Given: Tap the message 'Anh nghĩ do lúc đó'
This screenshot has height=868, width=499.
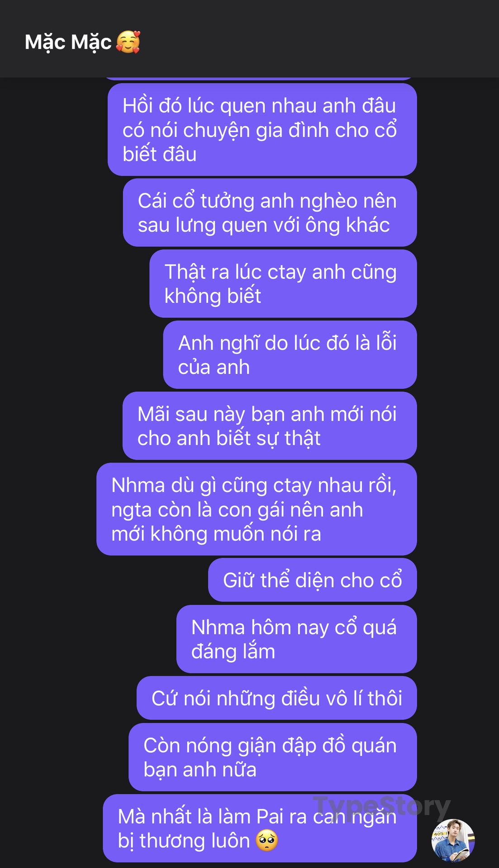Looking at the screenshot, I should point(290,355).
